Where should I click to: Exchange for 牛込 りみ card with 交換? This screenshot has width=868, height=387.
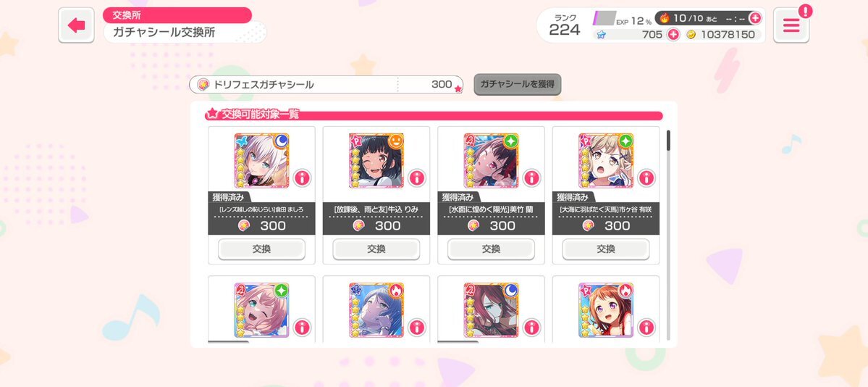(x=376, y=249)
